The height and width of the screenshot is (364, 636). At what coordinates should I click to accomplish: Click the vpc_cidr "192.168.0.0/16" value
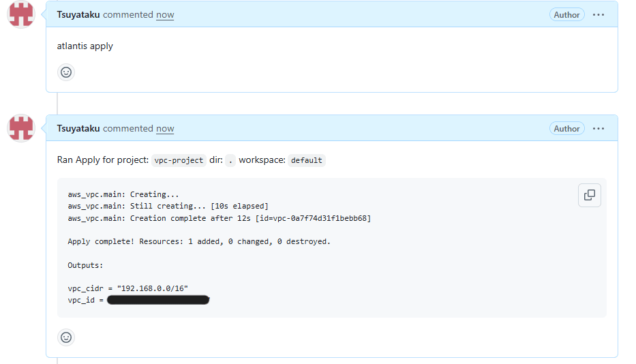(x=152, y=288)
